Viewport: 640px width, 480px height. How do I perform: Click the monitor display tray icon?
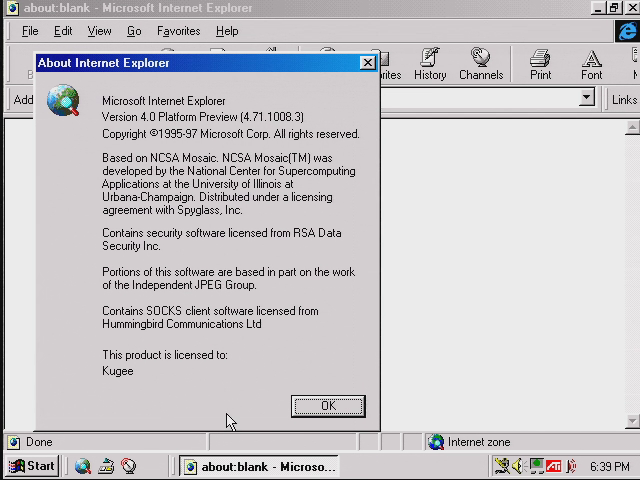(537, 466)
